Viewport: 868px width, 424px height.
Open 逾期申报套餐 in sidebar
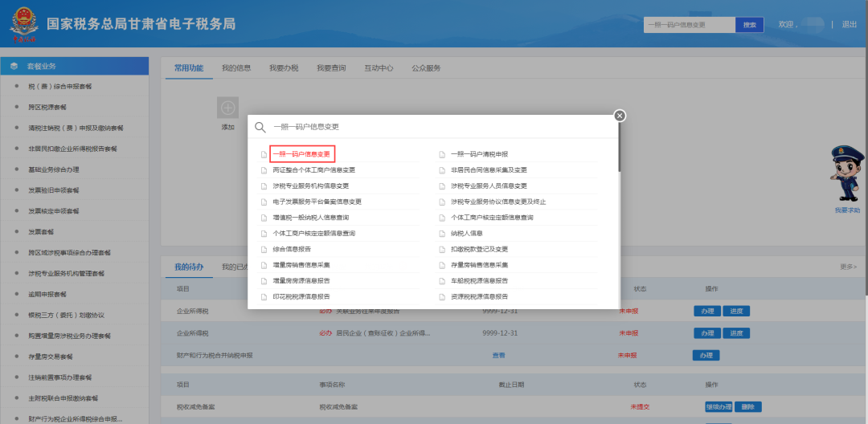47,294
